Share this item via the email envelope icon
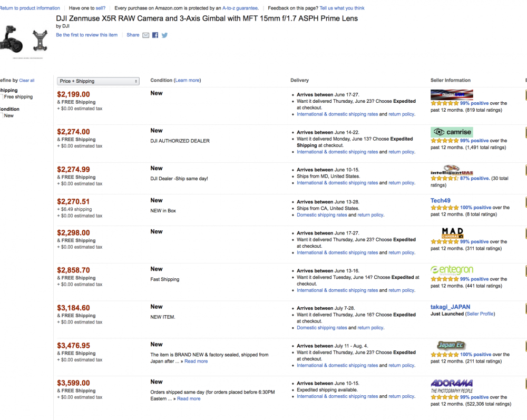Viewport: 527px width, 420px height. point(146,35)
